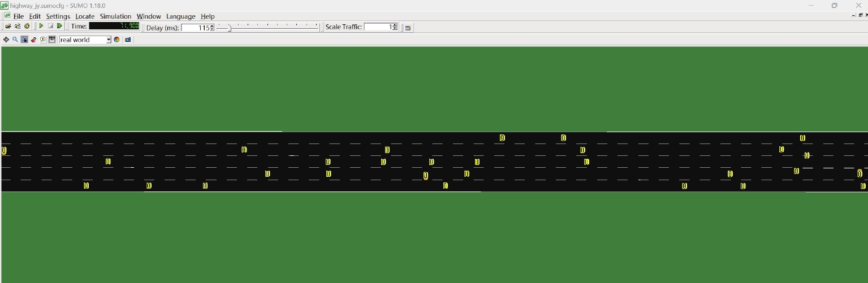This screenshot has width=868, height=283.
Task: Click the magnifier locate-object icon
Action: 15,40
